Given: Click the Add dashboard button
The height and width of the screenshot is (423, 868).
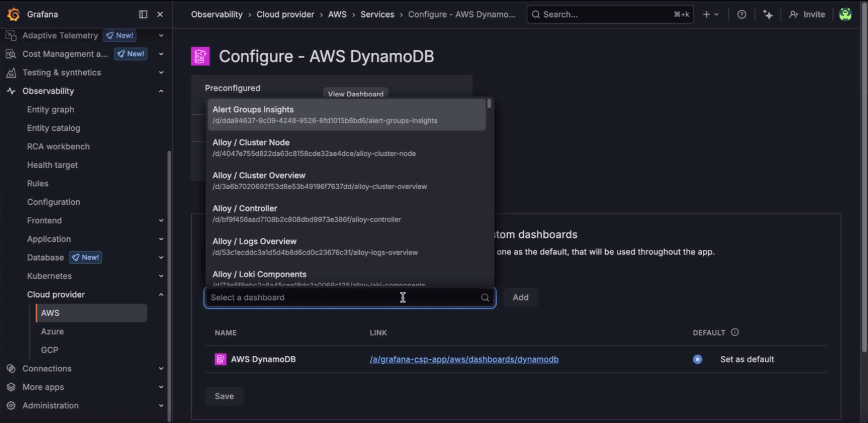Looking at the screenshot, I should 521,297.
